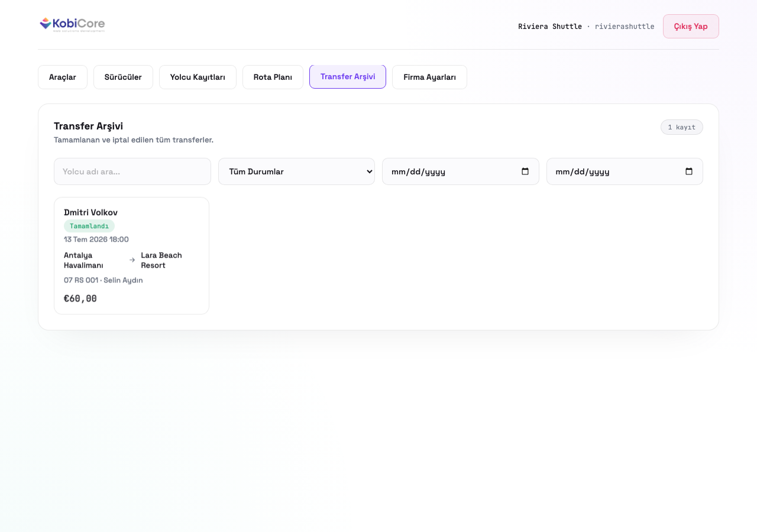This screenshot has height=532, width=757.
Task: Click the 1 kayıt record count badge
Action: pyautogui.click(x=682, y=127)
